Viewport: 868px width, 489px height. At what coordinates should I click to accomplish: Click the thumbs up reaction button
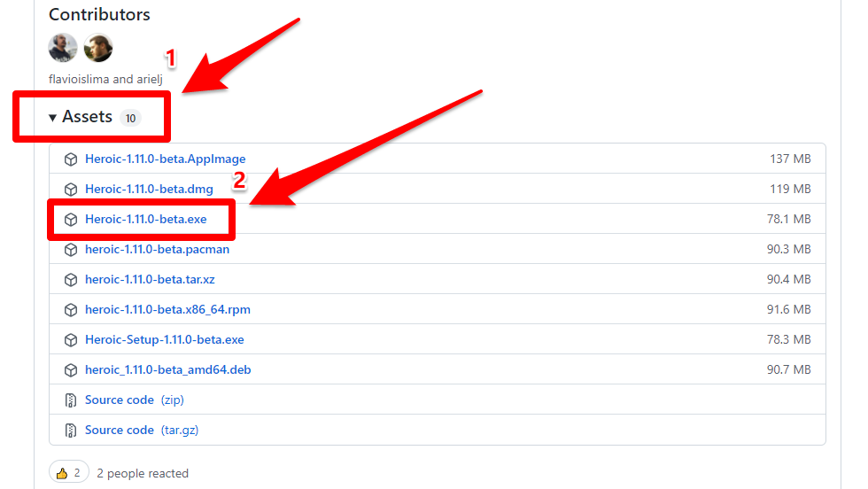click(x=68, y=473)
